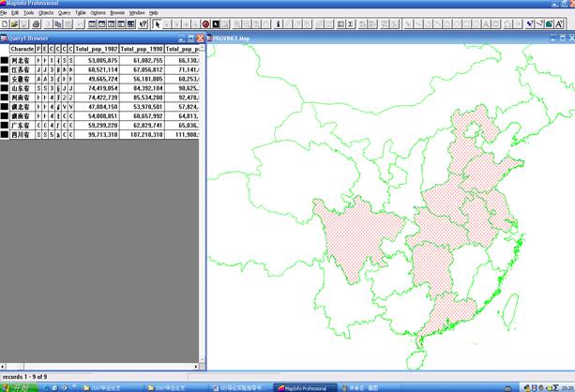This screenshot has width=575, height=392.
Task: Open the Options menu
Action: 98,13
